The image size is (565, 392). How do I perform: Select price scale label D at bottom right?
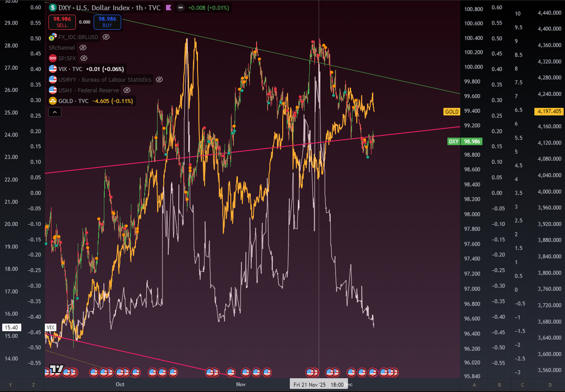550,385
